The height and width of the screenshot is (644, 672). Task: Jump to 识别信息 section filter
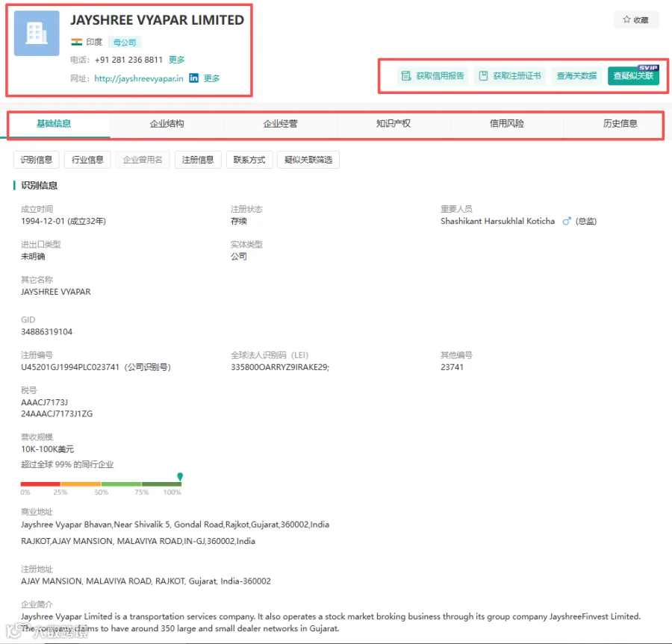coord(37,160)
